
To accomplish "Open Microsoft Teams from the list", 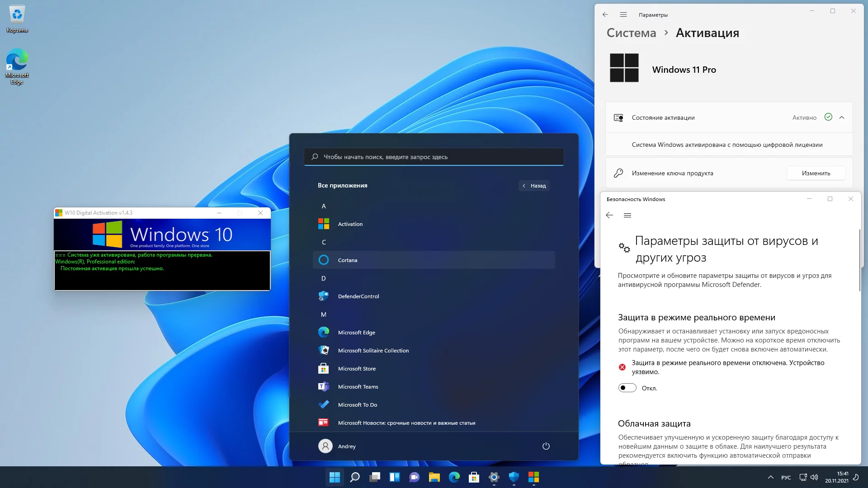I will point(358,387).
